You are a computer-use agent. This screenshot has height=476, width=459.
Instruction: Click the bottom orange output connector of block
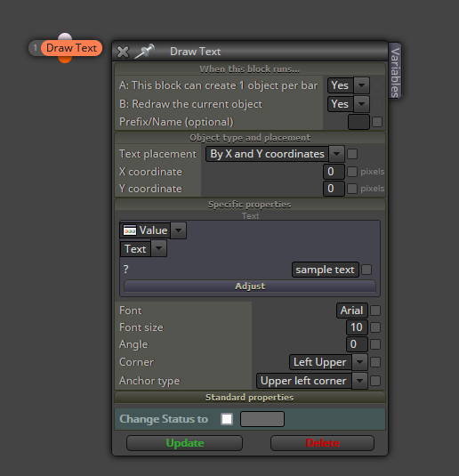(65, 60)
